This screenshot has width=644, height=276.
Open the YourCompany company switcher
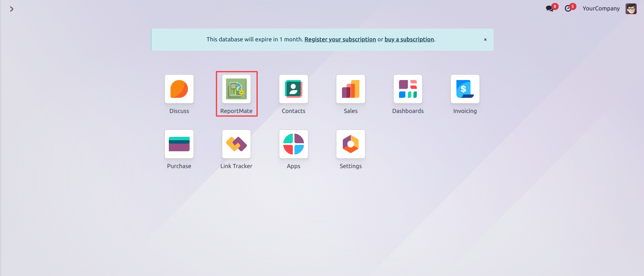point(601,8)
